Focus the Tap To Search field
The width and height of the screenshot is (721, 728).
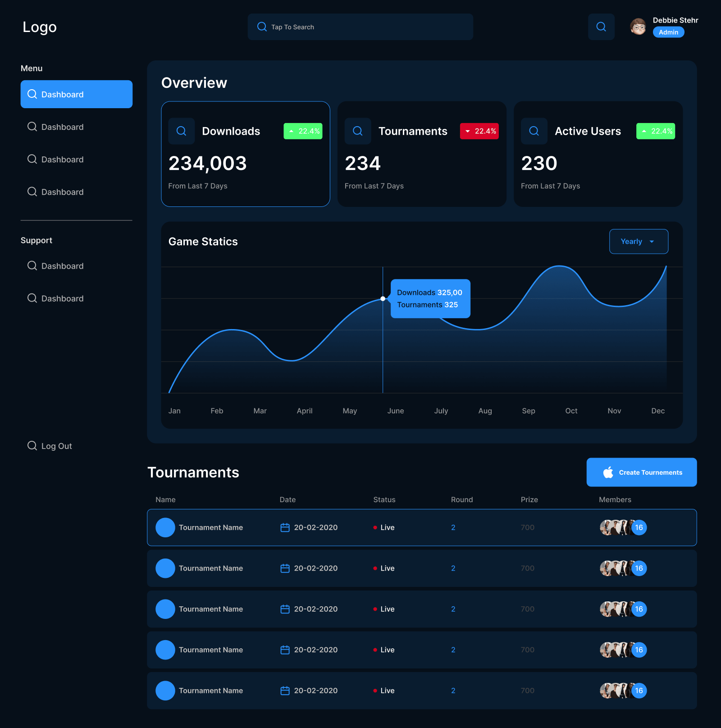coord(360,27)
